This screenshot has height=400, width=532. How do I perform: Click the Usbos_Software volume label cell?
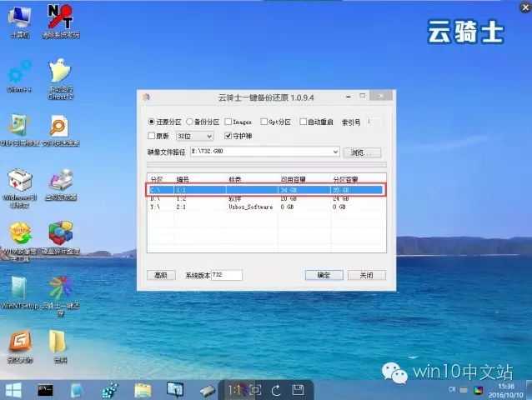[x=251, y=207]
